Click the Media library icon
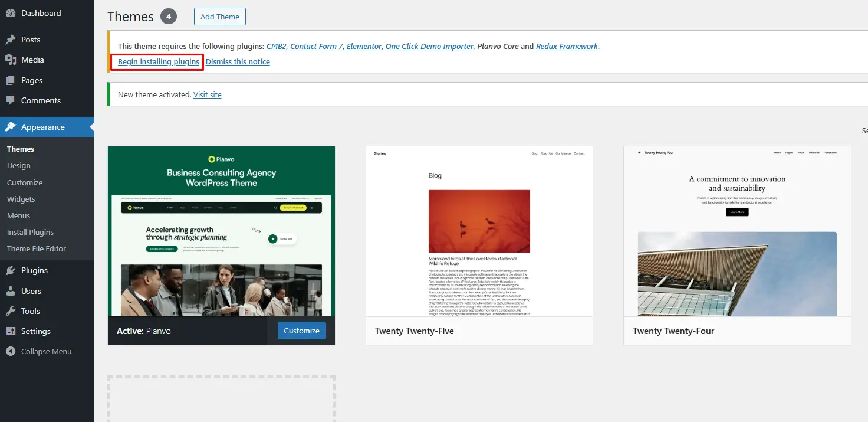The width and height of the screenshot is (868, 422). 11,60
